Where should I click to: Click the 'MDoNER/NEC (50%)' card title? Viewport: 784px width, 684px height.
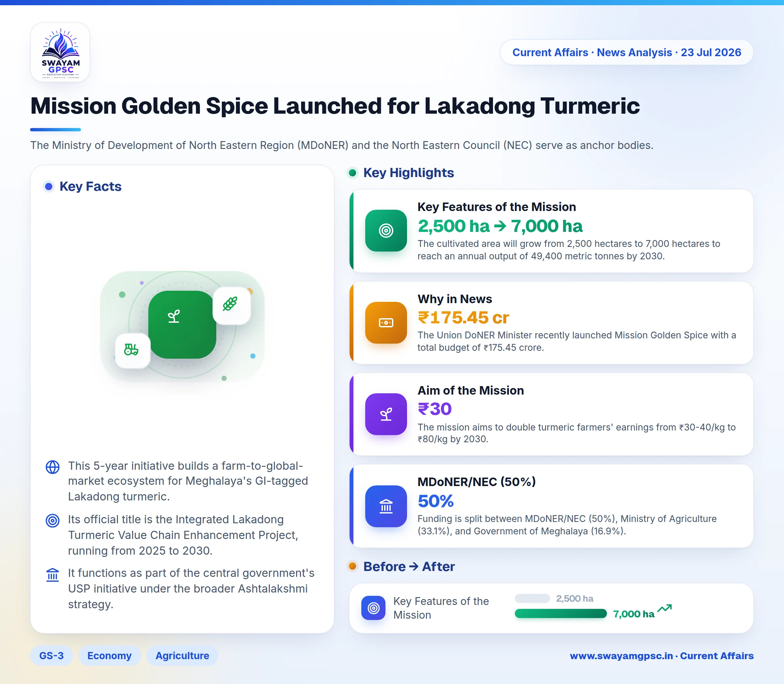pos(476,482)
